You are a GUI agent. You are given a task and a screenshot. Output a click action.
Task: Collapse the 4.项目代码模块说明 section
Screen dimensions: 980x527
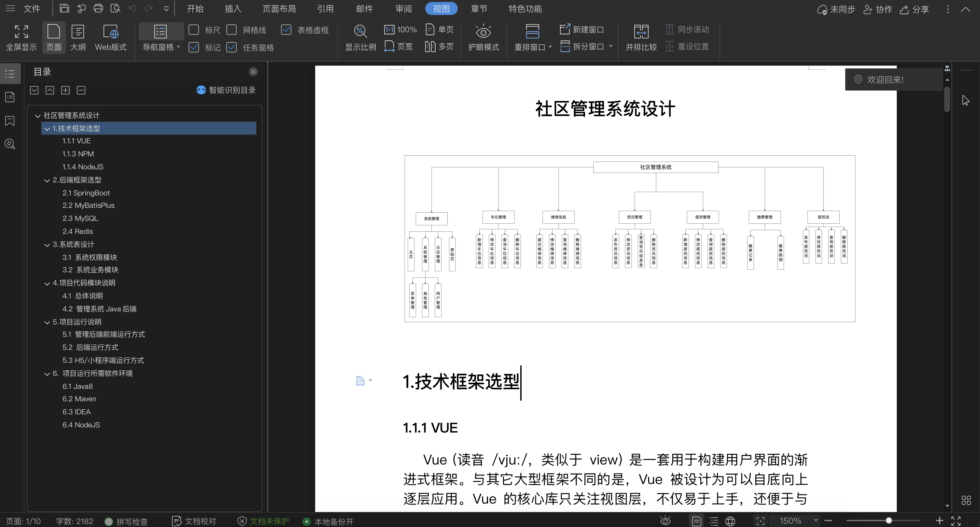click(x=47, y=283)
